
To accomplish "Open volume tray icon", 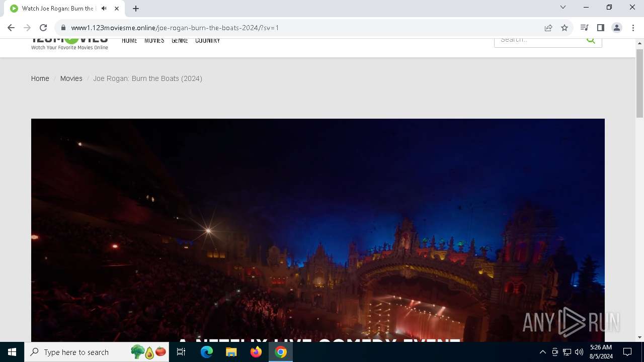I will point(579,352).
